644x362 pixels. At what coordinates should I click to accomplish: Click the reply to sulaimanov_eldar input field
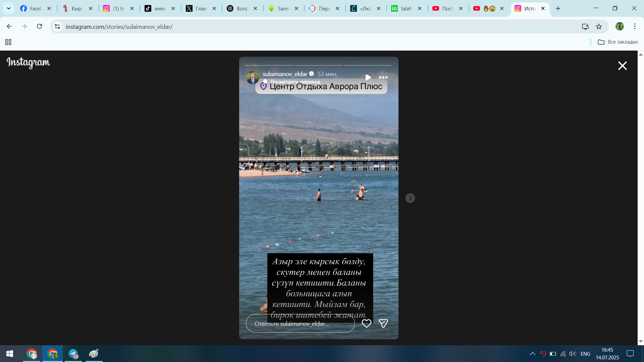[300, 323]
